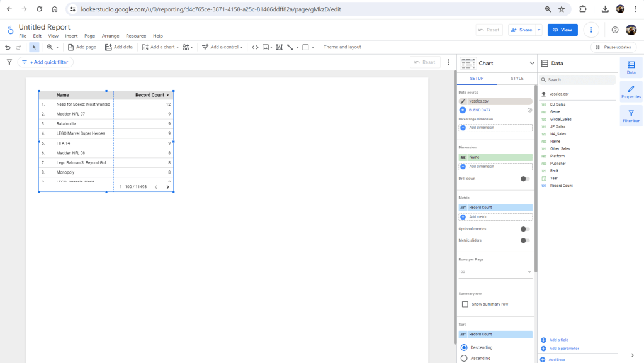Open the Filter bar side panel

pos(631,116)
